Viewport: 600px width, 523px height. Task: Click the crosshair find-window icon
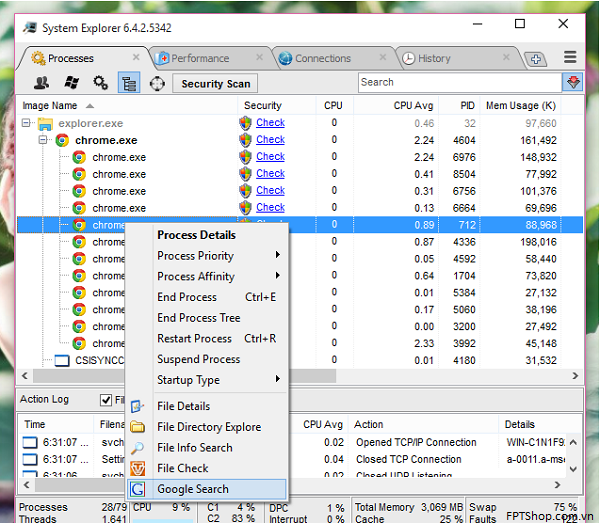pyautogui.click(x=157, y=83)
